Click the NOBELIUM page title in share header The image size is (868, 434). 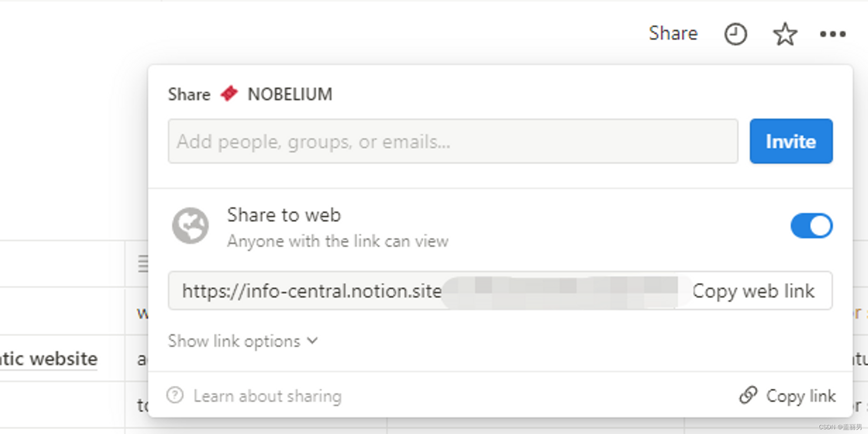point(290,94)
